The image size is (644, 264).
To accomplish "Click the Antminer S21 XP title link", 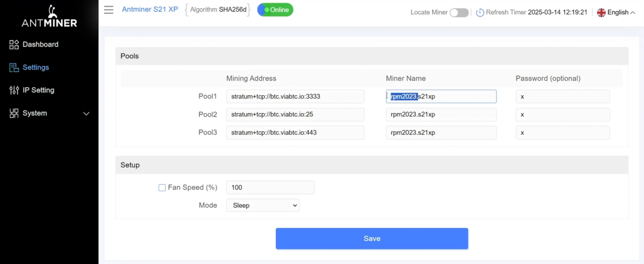I will (150, 9).
